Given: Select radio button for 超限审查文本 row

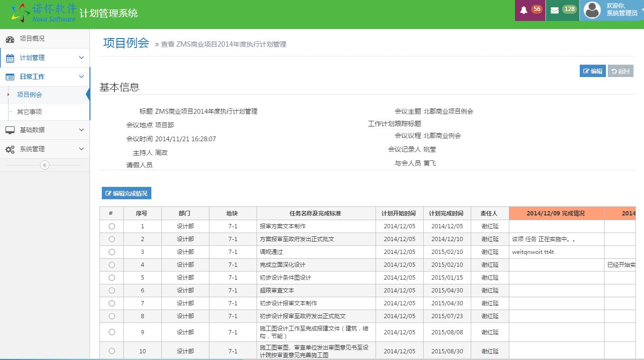Looking at the screenshot, I should 112,291.
